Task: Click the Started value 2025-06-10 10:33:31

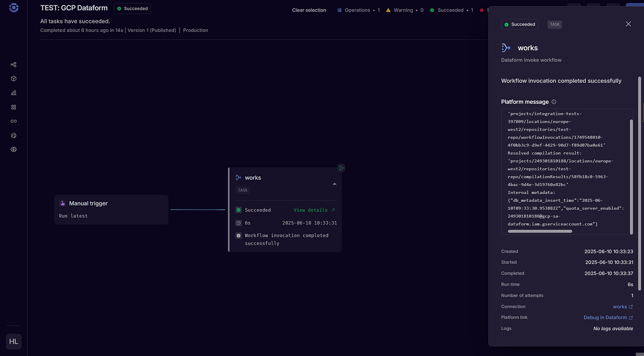Action: click(609, 262)
